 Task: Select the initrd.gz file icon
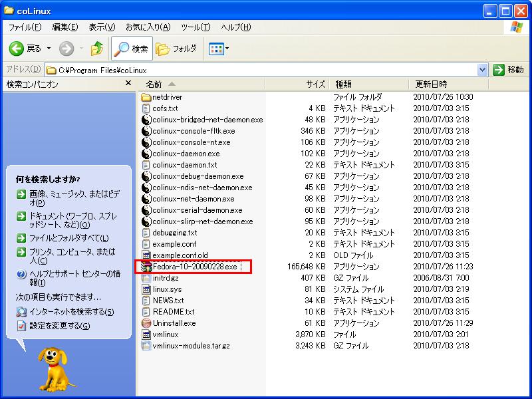point(146,278)
